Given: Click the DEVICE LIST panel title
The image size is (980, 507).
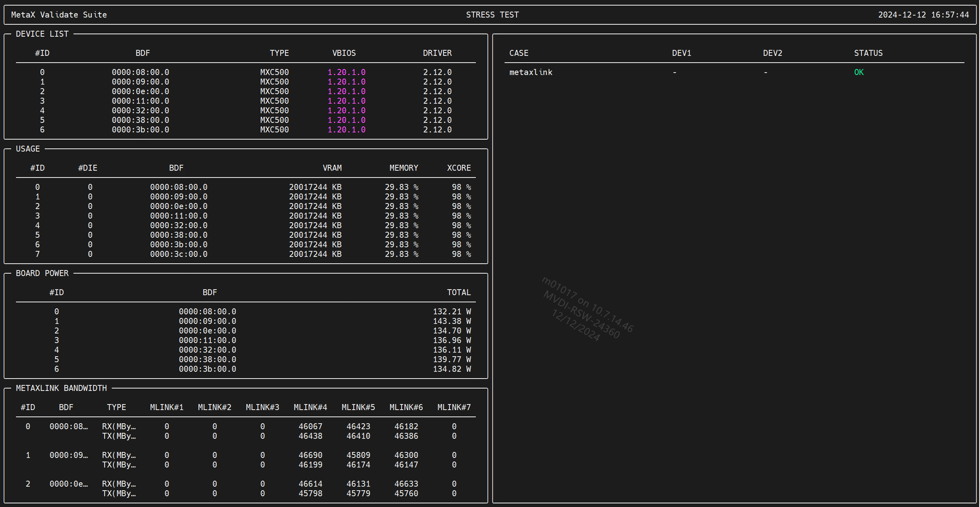Looking at the screenshot, I should tap(42, 34).
